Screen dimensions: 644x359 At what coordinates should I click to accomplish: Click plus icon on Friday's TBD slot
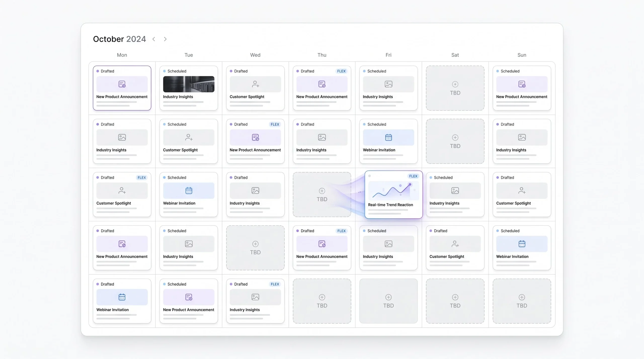coord(388,297)
